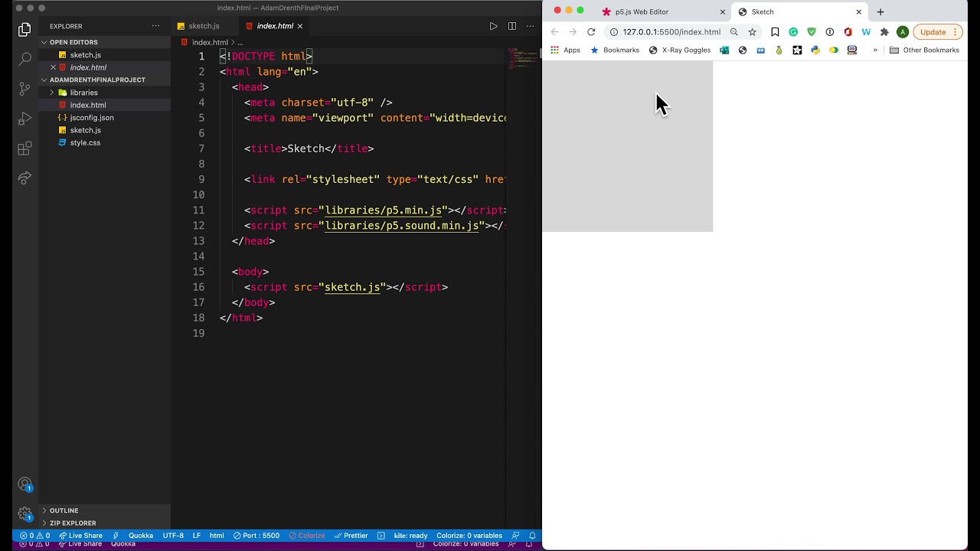Click the browser address bar URL
Image resolution: width=980 pixels, height=551 pixels.
click(x=671, y=32)
